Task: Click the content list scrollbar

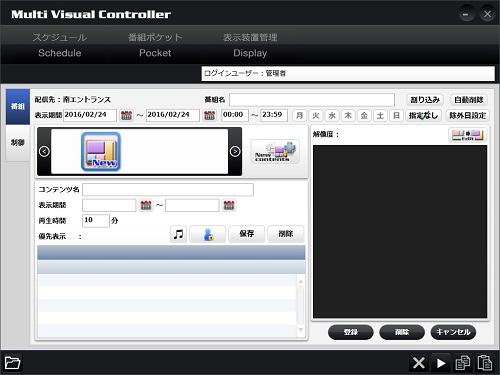Action: [301, 305]
